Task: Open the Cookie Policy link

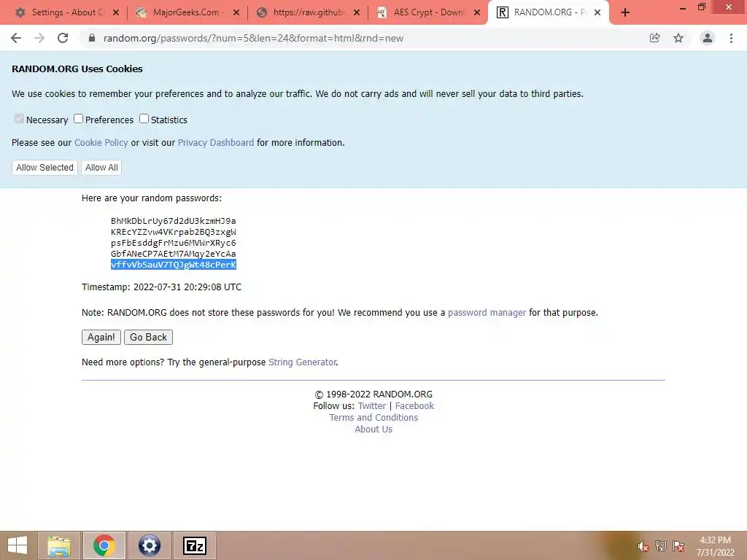Action: pyautogui.click(x=101, y=142)
